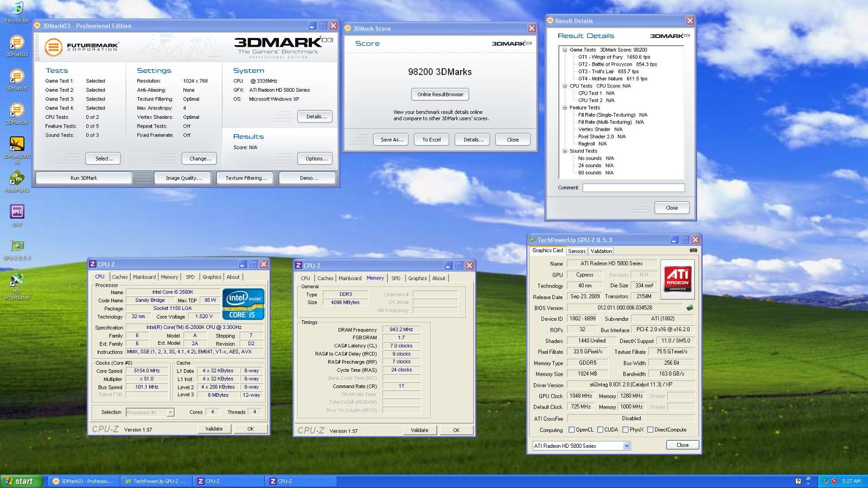Click the Details button in the 3DMark Score window

pyautogui.click(x=473, y=140)
